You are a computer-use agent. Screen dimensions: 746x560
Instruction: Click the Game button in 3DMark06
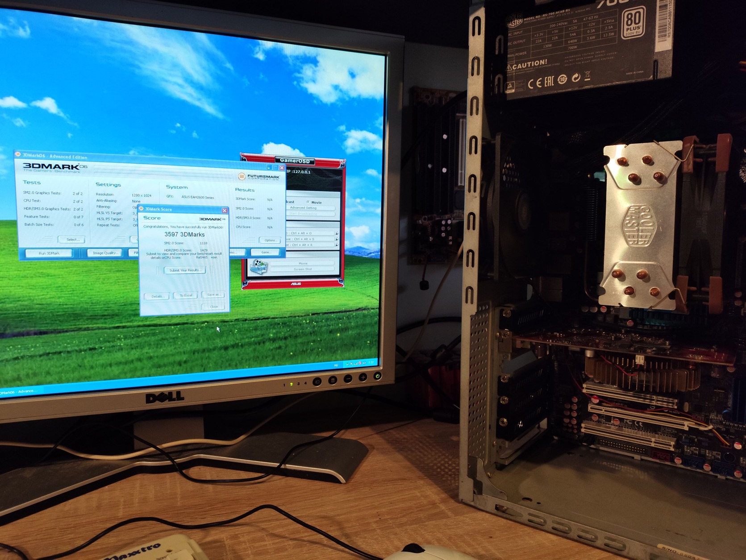point(266,252)
